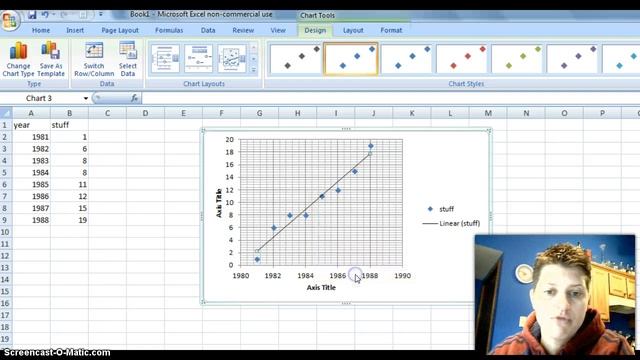Screen dimensions: 640x360
Task: Select the 'Linear (stuff)' legend entry
Action: click(451, 223)
